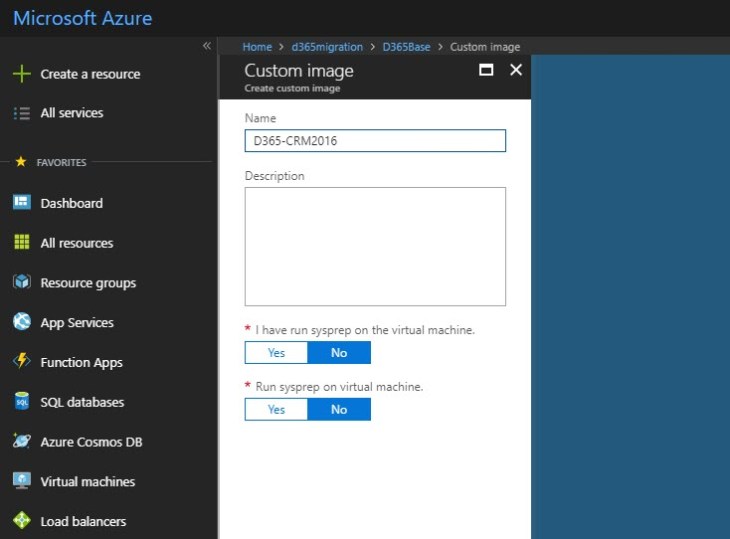
Task: Open D365Base in the breadcrumb
Action: pos(405,47)
